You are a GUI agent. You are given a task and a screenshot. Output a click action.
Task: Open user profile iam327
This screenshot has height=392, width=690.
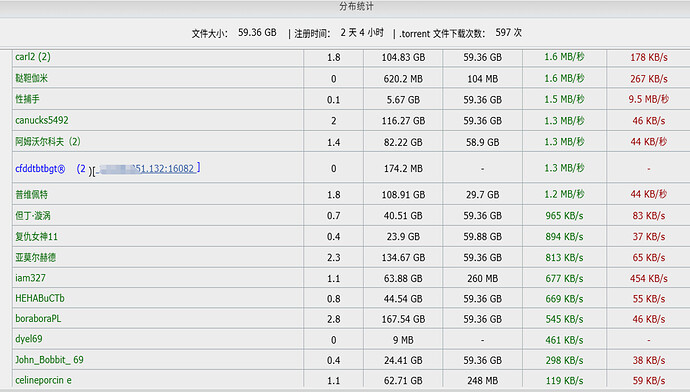[30, 278]
